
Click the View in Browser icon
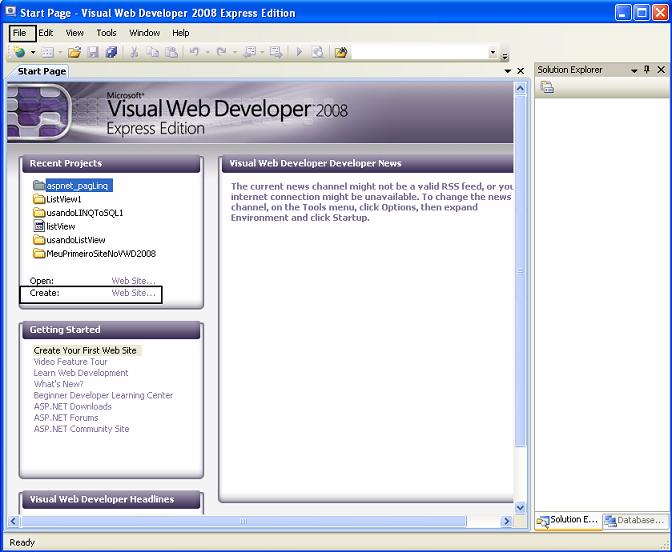(x=317, y=52)
